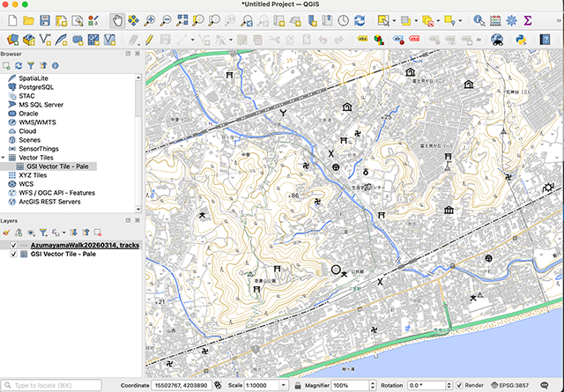Open the log messages speech bubble
The image size is (564, 392).
545,385
